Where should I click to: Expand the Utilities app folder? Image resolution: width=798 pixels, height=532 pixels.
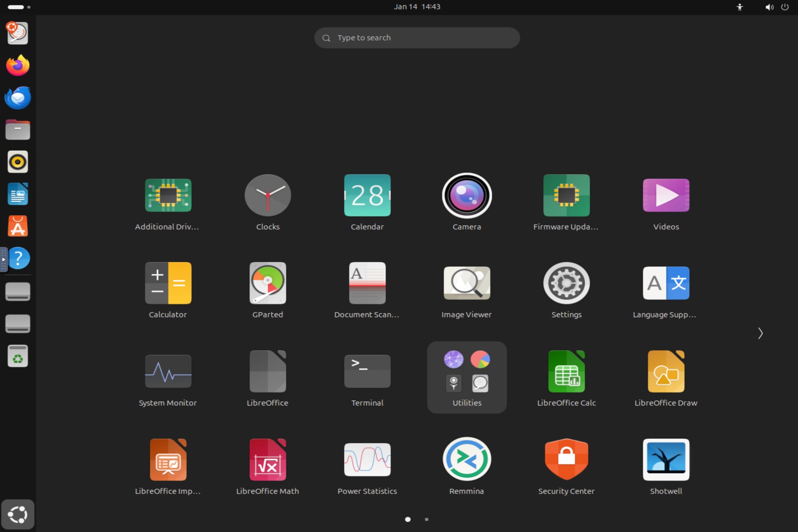pos(467,377)
